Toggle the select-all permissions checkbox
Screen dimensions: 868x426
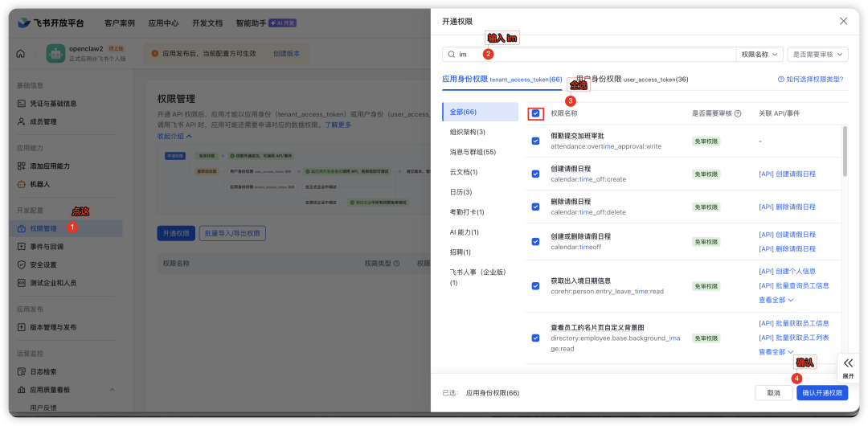pyautogui.click(x=535, y=113)
